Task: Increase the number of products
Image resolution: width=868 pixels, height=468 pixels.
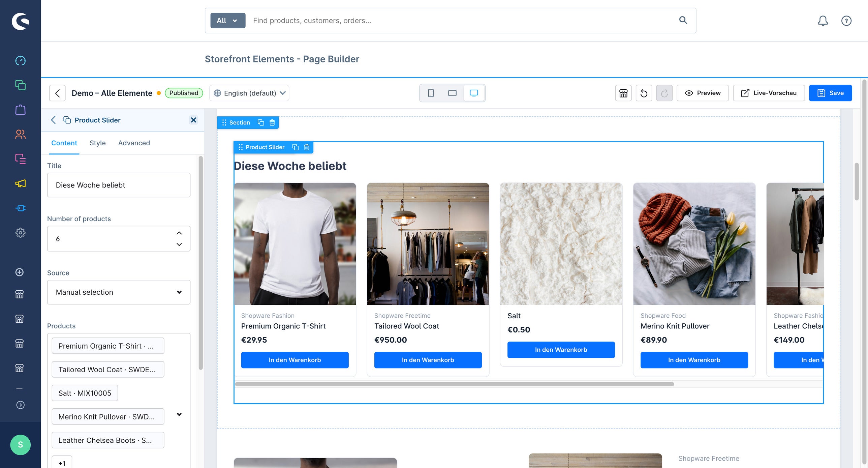Action: click(x=179, y=233)
